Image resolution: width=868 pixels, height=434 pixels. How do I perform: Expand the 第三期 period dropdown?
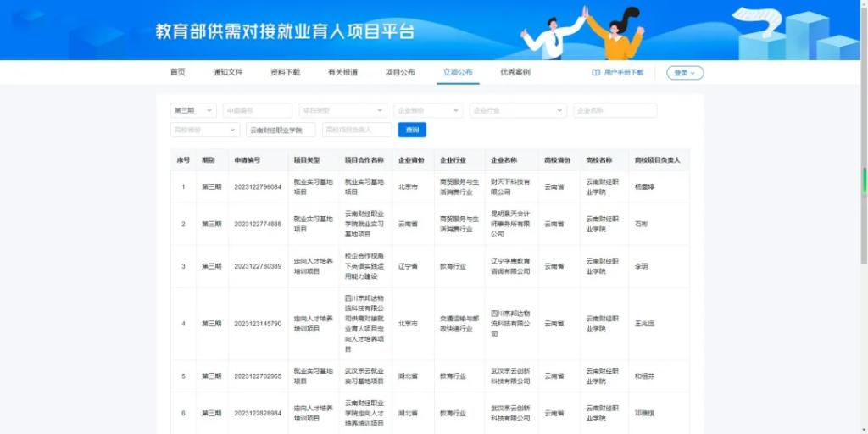(x=193, y=110)
